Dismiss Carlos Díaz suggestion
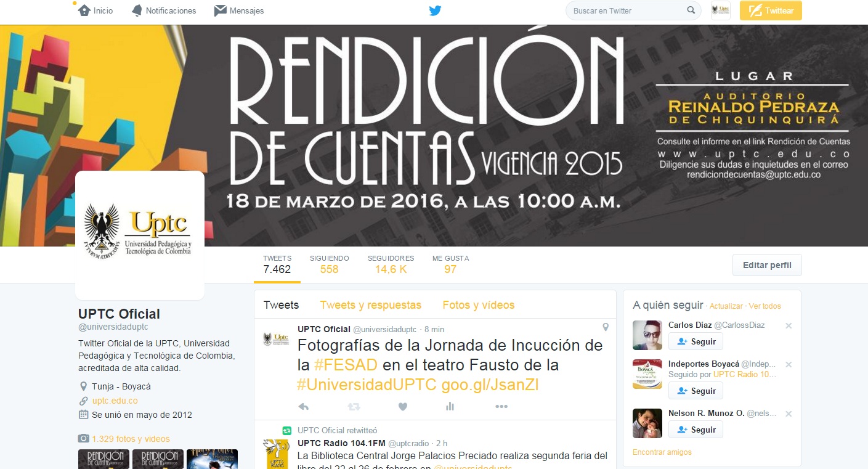The height and width of the screenshot is (469, 868). click(789, 325)
